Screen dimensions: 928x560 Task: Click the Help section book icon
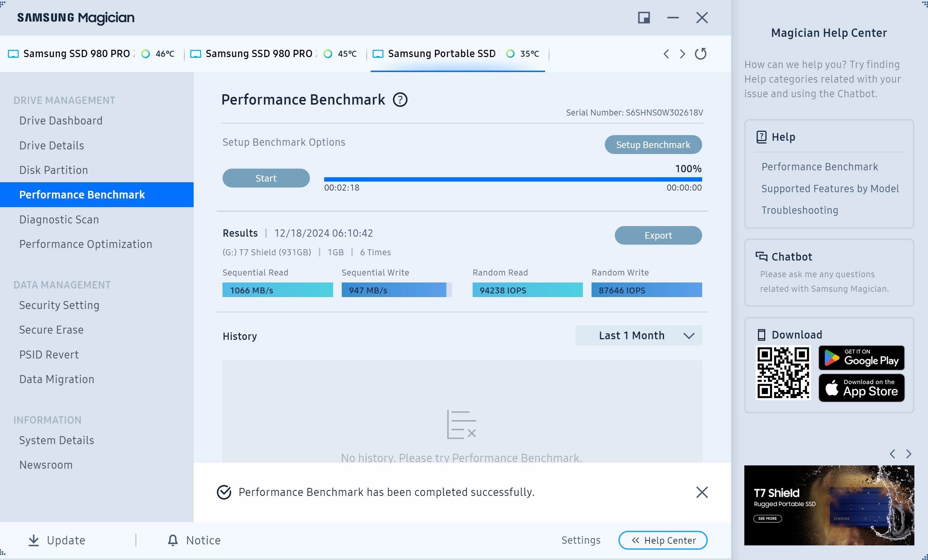tap(761, 137)
